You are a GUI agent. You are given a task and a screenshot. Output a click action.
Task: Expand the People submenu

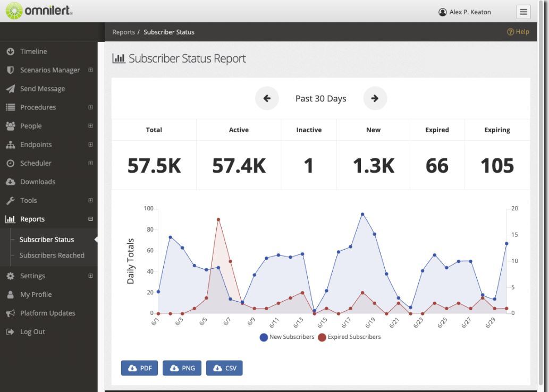pyautogui.click(x=90, y=126)
